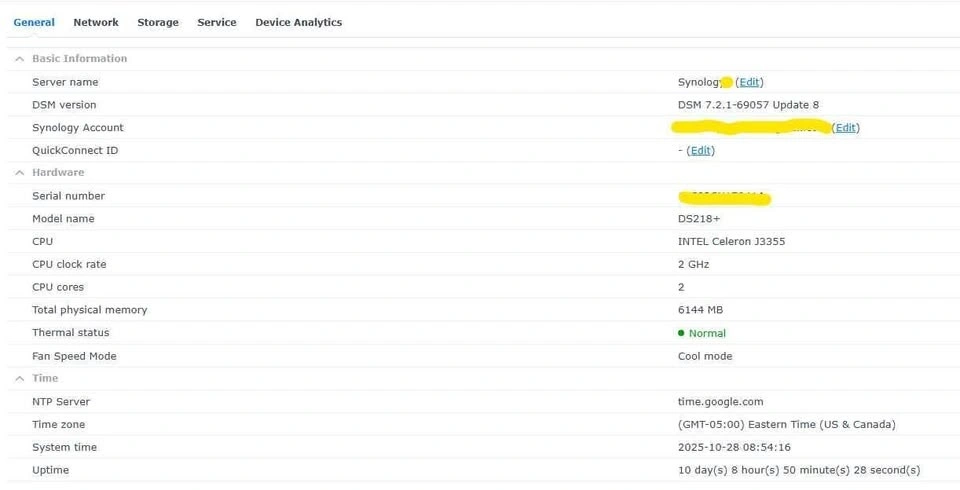The width and height of the screenshot is (960, 490).
Task: Click the time.google.com NTP server value
Action: pyautogui.click(x=720, y=402)
